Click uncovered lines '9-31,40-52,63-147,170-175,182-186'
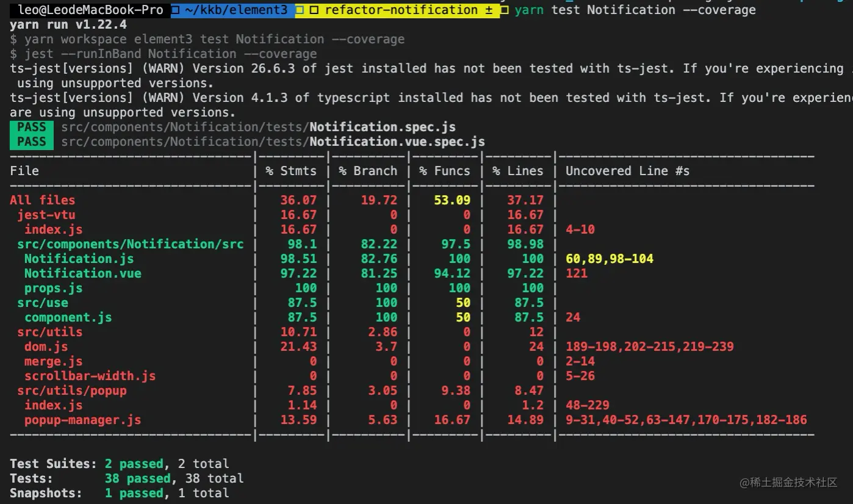This screenshot has height=504, width=853. tap(686, 420)
